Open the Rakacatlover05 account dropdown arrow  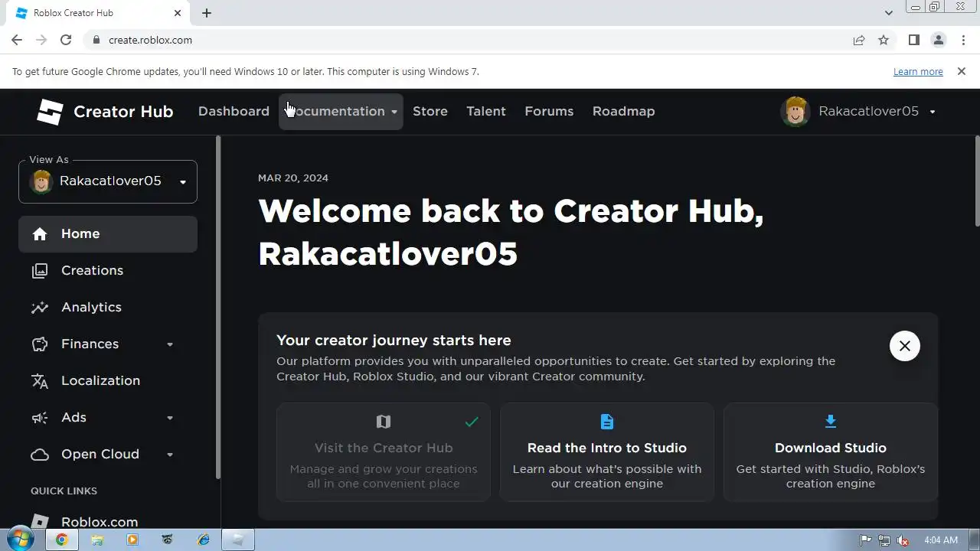[x=932, y=112]
